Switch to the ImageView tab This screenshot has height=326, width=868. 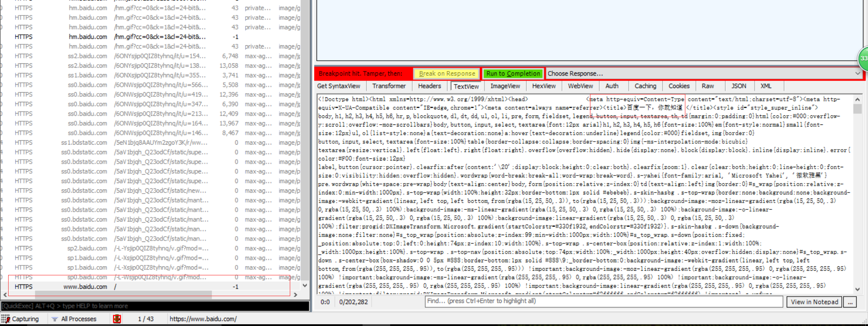(x=505, y=86)
